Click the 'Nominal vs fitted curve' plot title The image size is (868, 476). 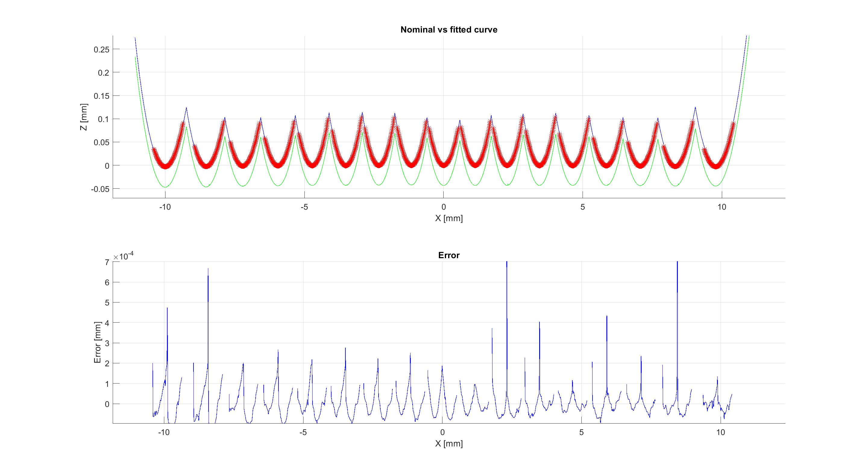[x=449, y=30]
